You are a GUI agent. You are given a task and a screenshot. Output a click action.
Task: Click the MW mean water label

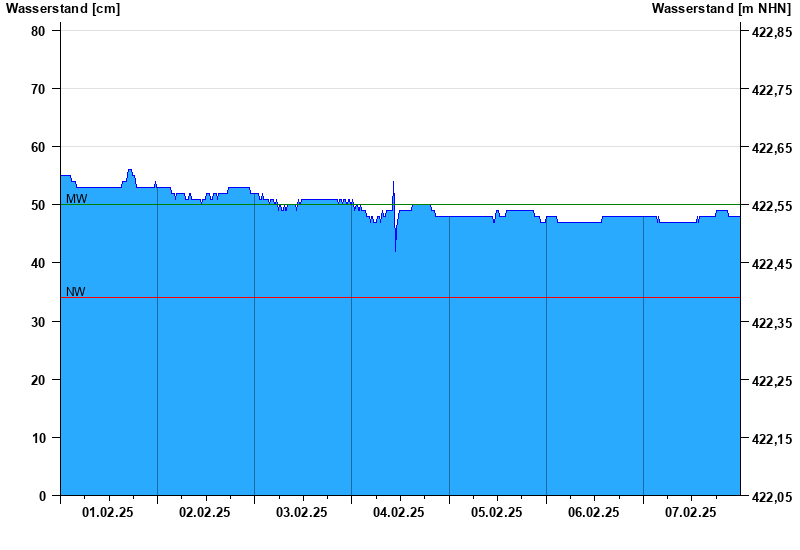click(x=77, y=199)
